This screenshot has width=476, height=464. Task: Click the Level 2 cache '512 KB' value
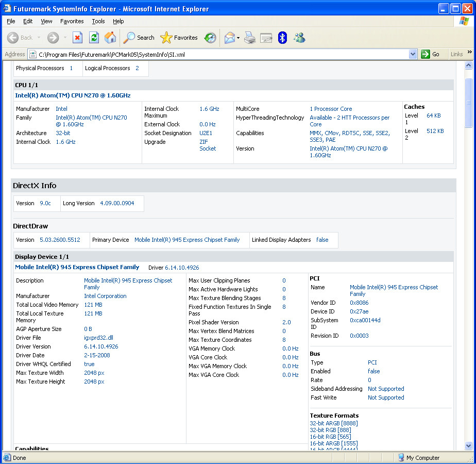[x=435, y=131]
